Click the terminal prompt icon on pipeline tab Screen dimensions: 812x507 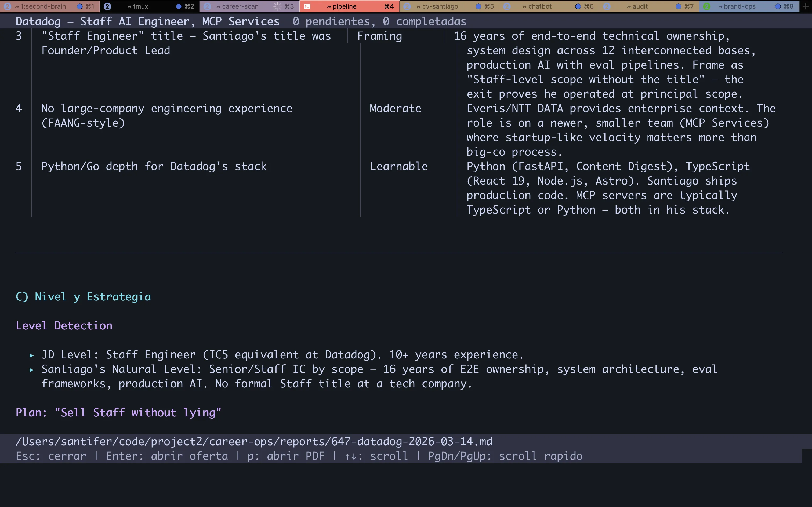point(307,6)
